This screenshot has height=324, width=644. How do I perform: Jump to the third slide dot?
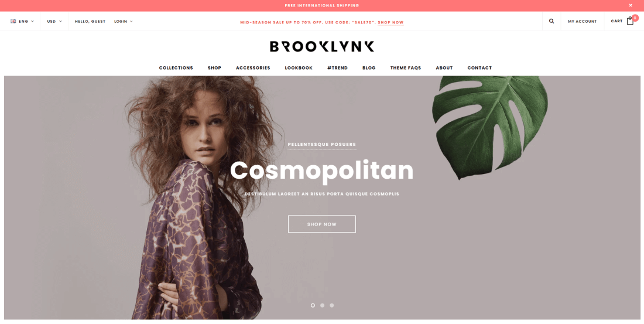click(x=332, y=305)
